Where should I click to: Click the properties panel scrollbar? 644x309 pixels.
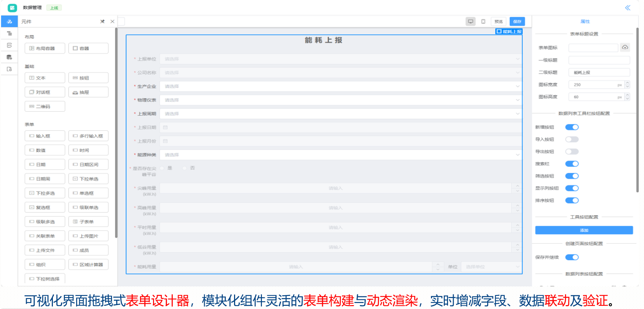[637, 110]
